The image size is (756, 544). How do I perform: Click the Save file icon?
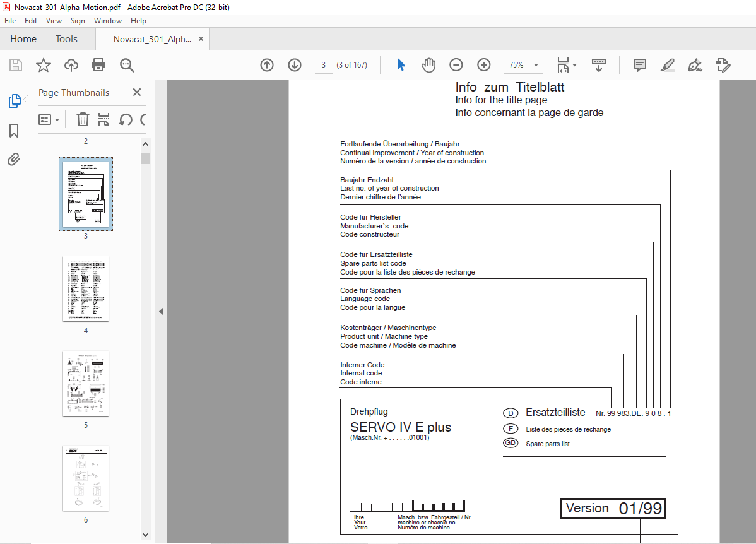(x=16, y=65)
